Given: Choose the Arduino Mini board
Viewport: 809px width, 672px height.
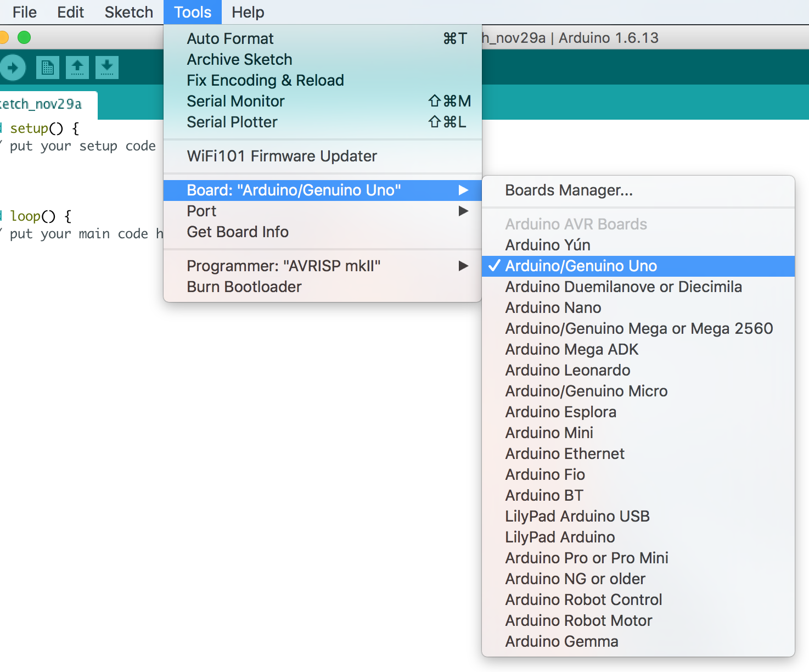Looking at the screenshot, I should (x=638, y=433).
